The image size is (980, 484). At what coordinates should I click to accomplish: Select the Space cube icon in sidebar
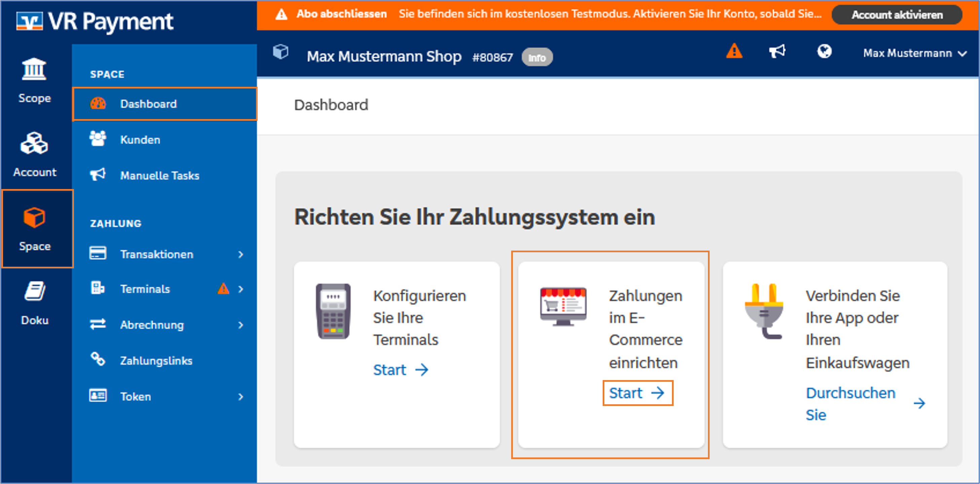tap(34, 217)
